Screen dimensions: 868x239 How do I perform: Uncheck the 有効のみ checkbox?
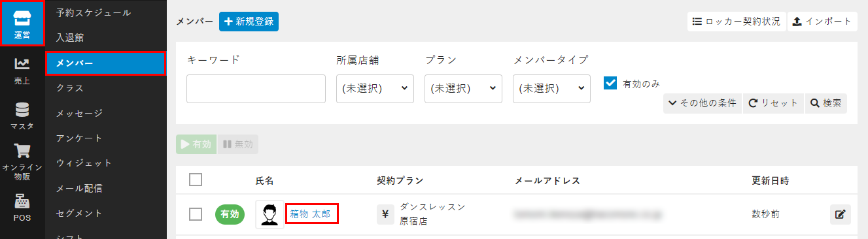[610, 83]
